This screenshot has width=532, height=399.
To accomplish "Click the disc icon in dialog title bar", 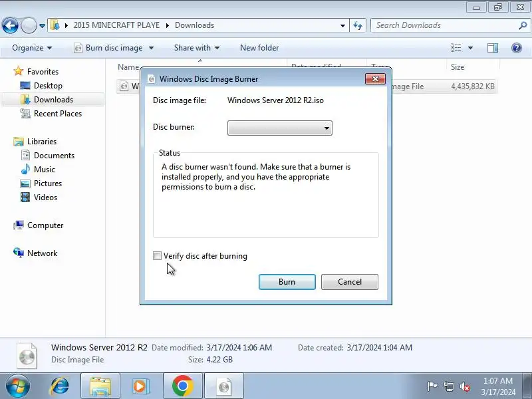I will point(152,79).
